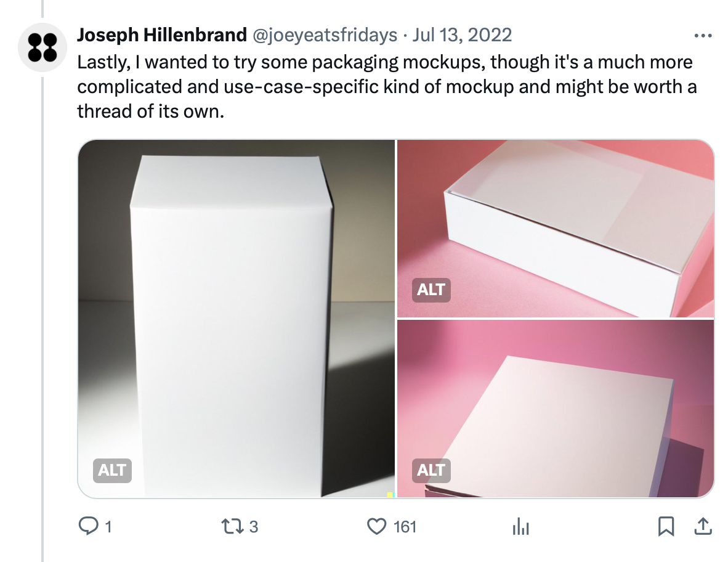The width and height of the screenshot is (728, 562).
Task: Bookmark this tweet
Action: [666, 526]
